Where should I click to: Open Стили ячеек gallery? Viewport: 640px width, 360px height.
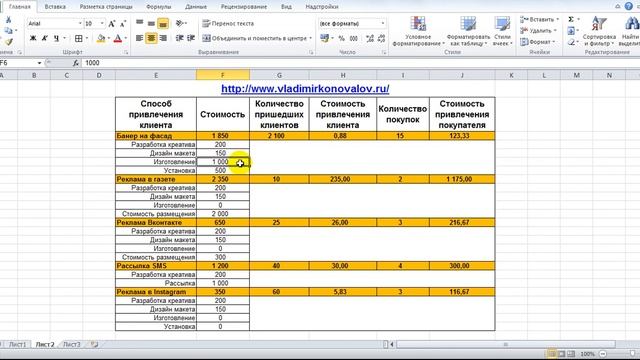(x=502, y=31)
